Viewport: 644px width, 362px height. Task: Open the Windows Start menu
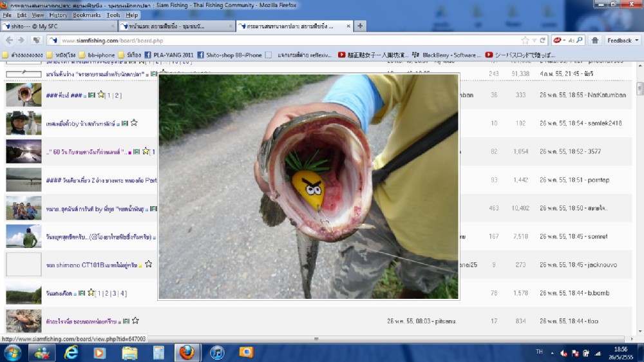pos(12,352)
